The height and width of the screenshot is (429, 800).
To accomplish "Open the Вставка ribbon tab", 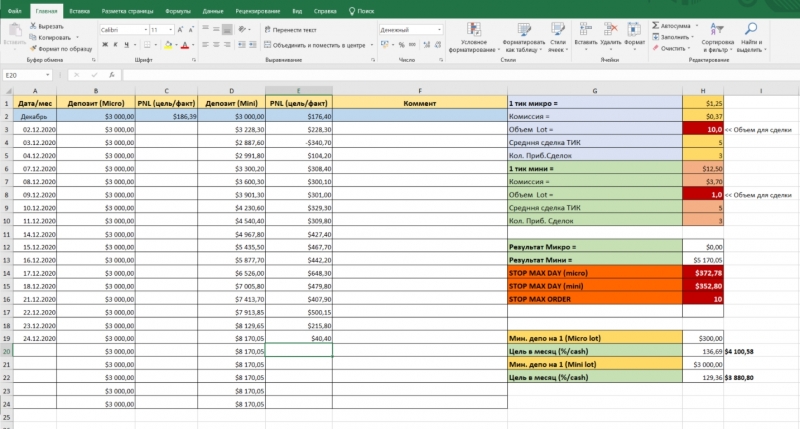I will pyautogui.click(x=80, y=10).
